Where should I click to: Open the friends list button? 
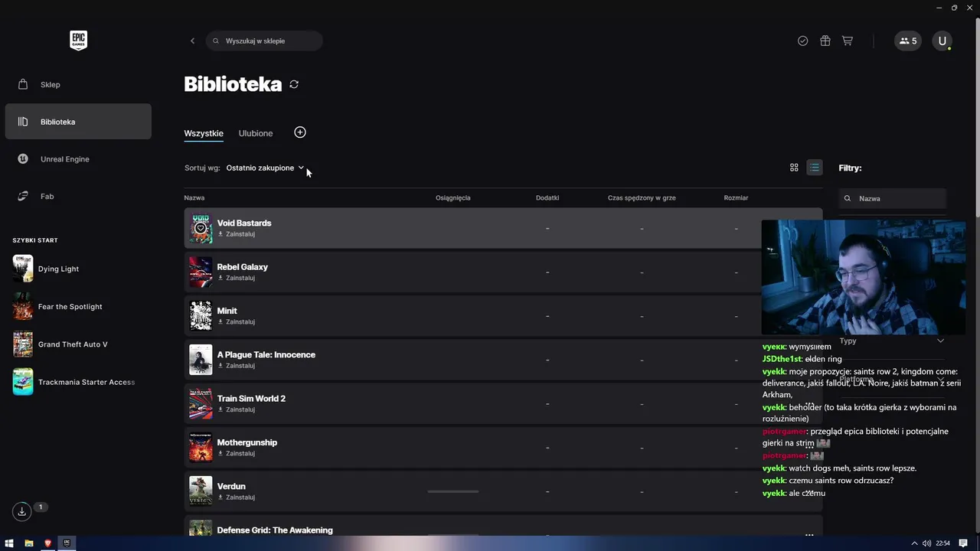coord(908,41)
